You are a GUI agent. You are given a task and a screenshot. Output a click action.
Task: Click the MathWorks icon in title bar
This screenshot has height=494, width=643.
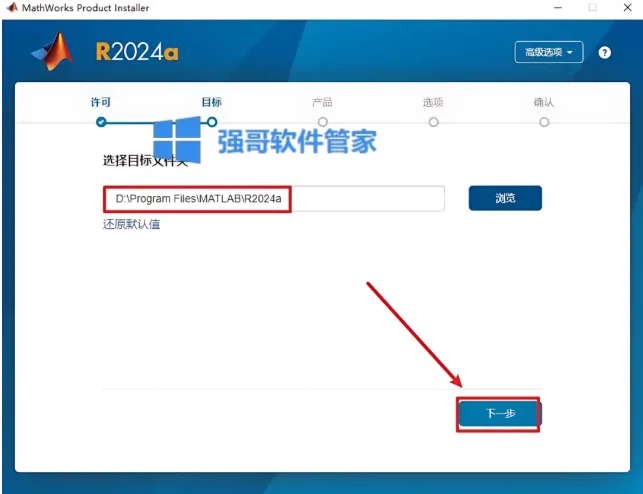(12, 7)
